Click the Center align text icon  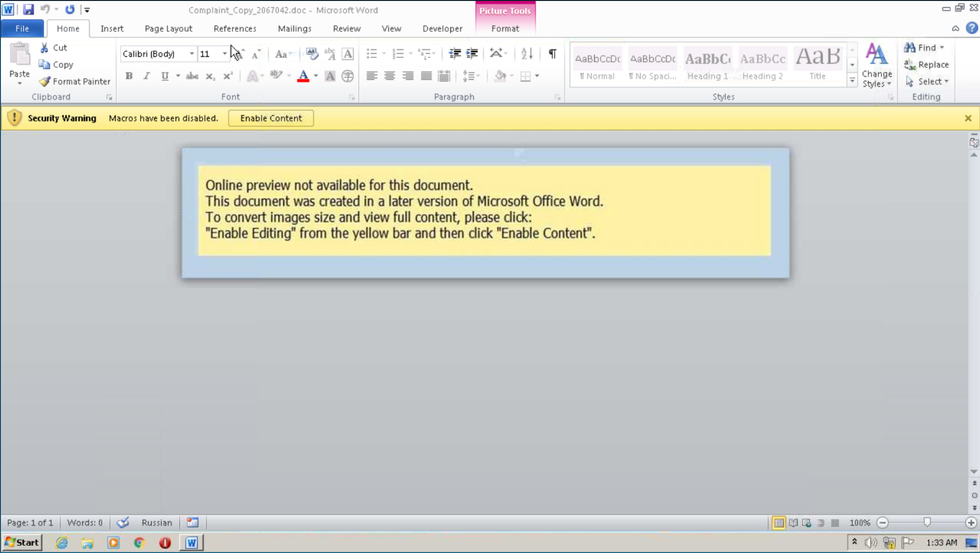coord(390,76)
